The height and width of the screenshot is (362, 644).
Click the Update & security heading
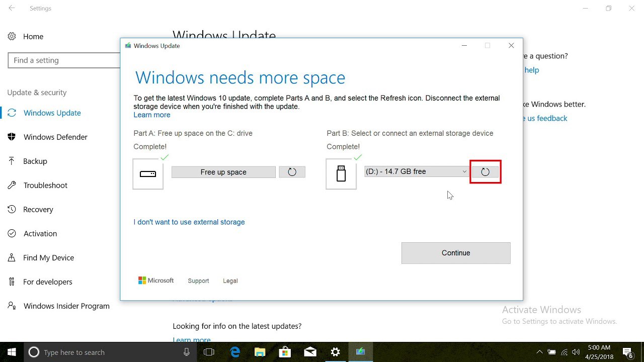[x=37, y=93]
